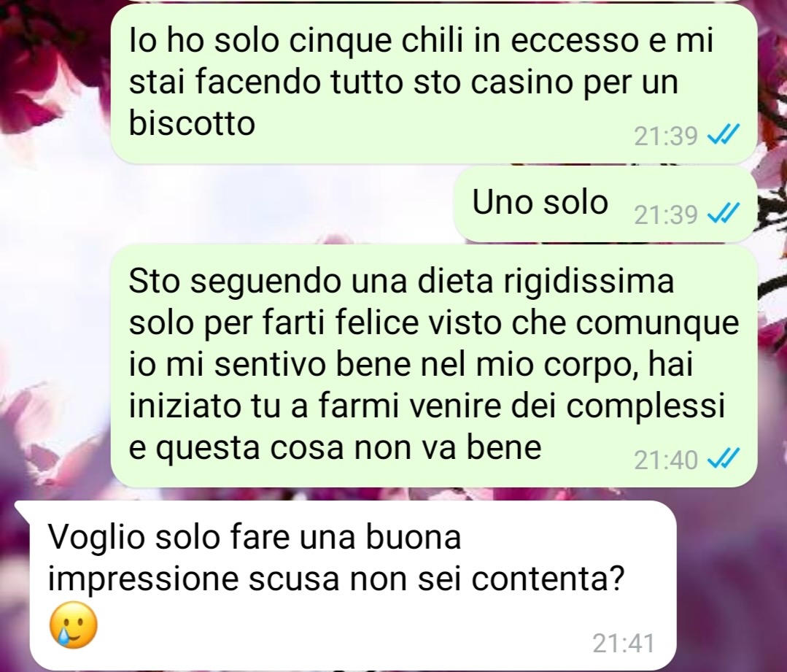Viewport: 787px width, 672px height.
Task: Click the 21:40 timestamp
Action: [665, 460]
